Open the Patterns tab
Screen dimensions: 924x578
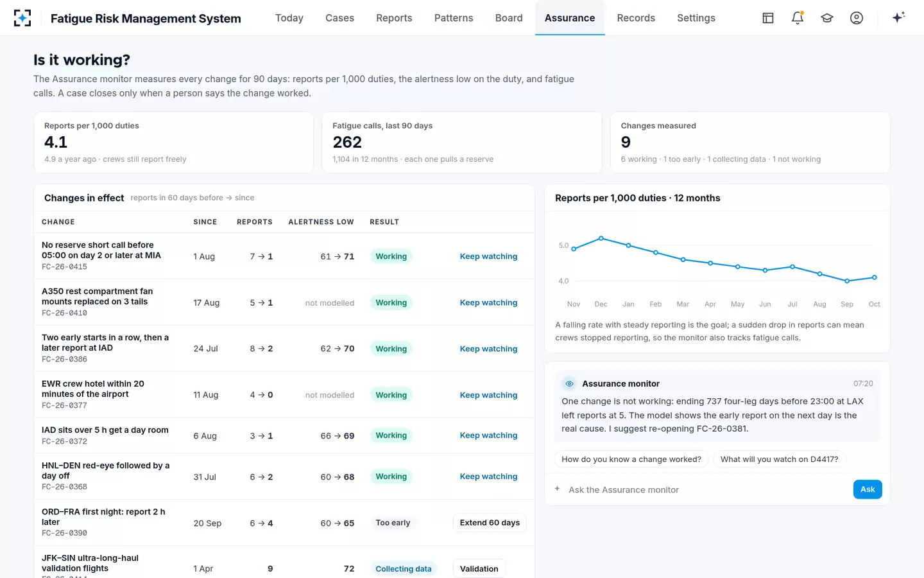click(x=454, y=18)
